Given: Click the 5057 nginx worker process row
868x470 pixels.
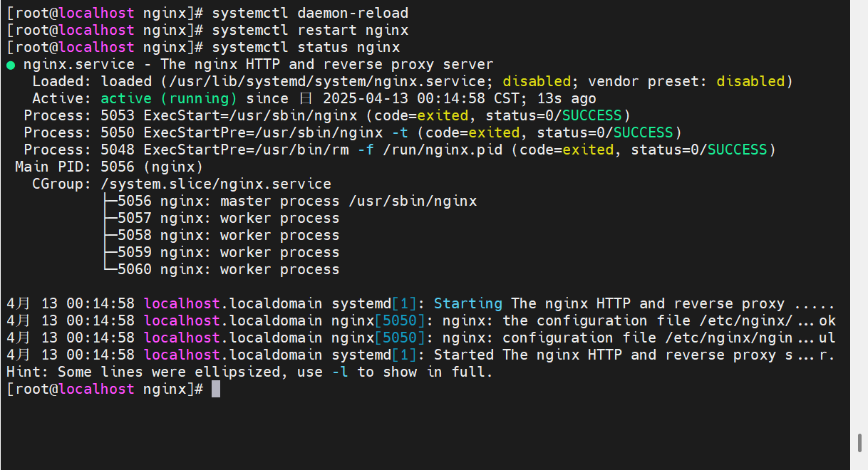Looking at the screenshot, I should click(x=222, y=218).
